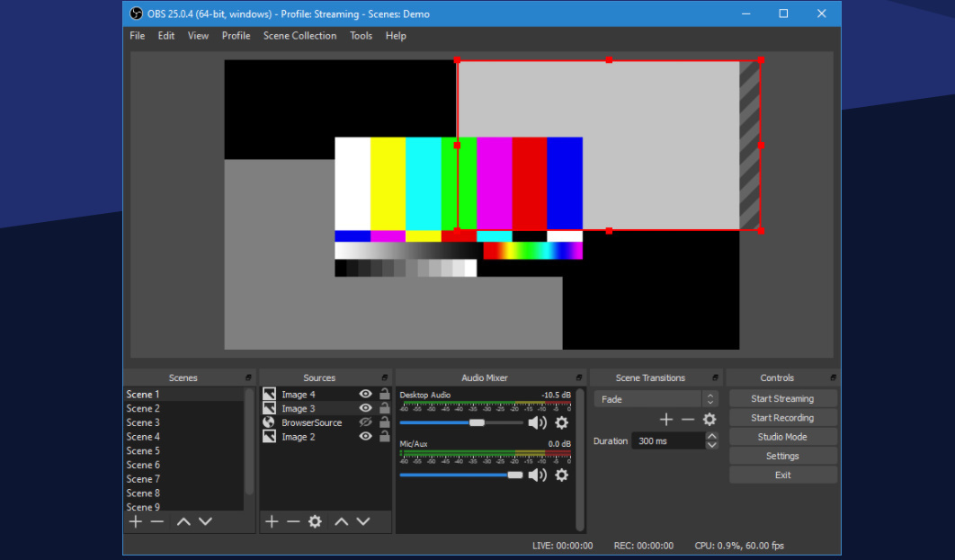Mute Desktop Audio speaker
The height and width of the screenshot is (560, 955).
(537, 422)
